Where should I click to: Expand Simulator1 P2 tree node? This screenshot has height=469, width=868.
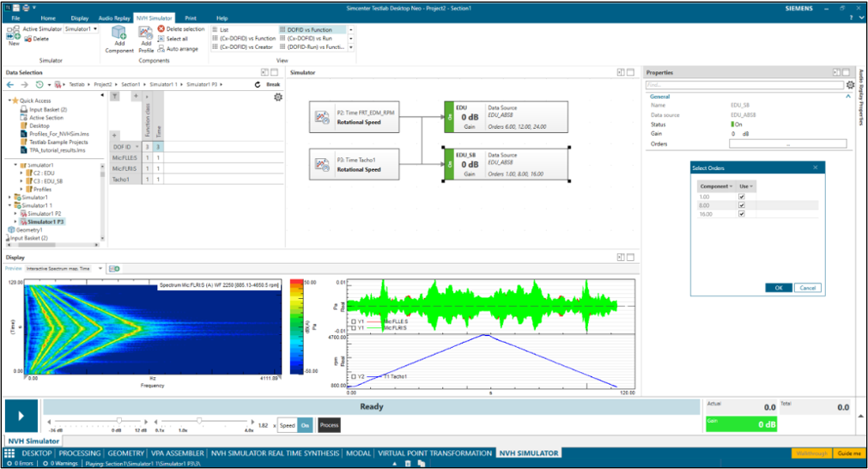click(15, 213)
